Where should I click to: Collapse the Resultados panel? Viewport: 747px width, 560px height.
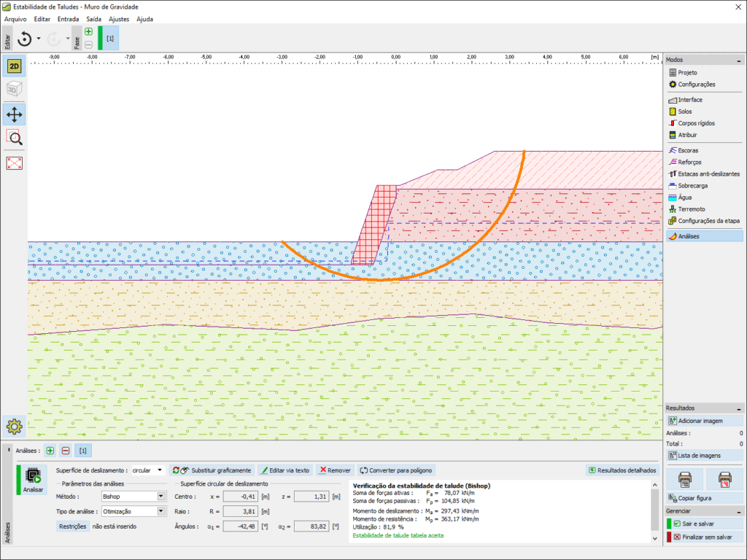pyautogui.click(x=739, y=408)
